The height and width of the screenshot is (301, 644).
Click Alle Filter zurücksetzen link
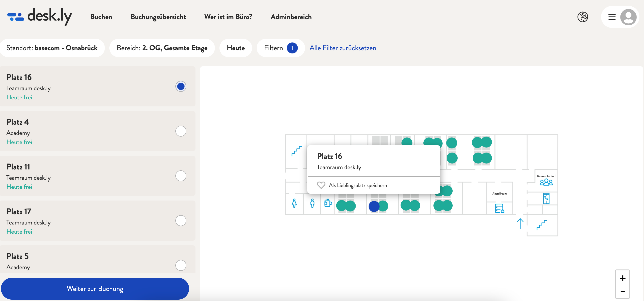click(x=343, y=48)
